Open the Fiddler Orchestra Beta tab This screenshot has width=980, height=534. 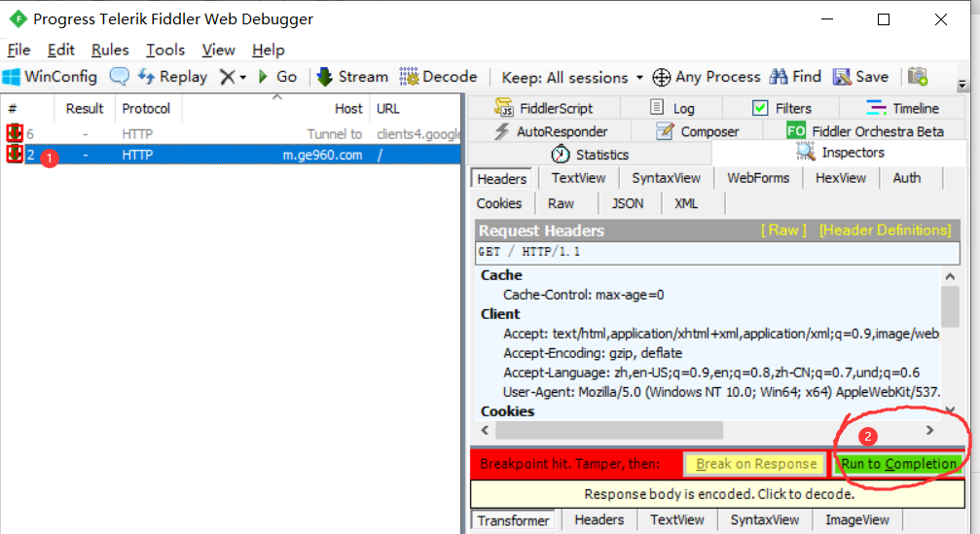pyautogui.click(x=865, y=131)
